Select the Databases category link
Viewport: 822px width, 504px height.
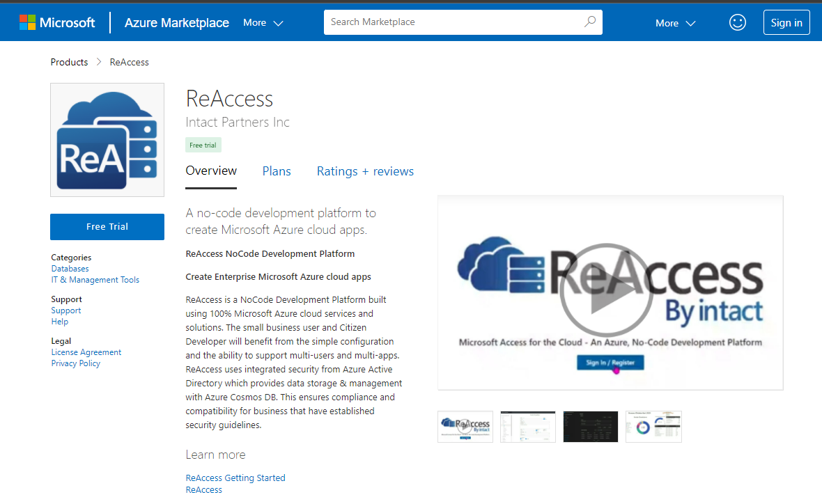pos(70,268)
